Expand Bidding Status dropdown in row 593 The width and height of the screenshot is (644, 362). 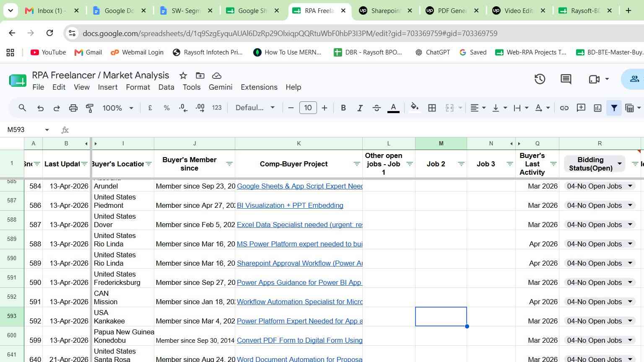pos(630,321)
